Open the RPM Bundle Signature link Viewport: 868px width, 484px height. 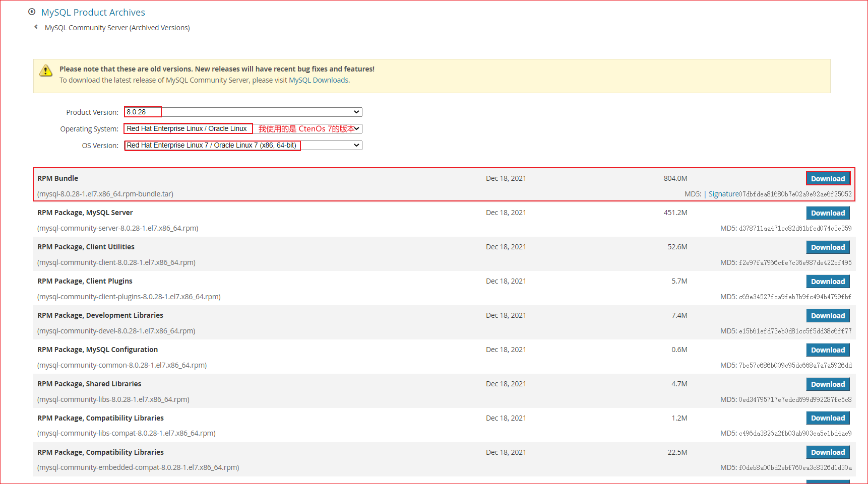coord(723,194)
